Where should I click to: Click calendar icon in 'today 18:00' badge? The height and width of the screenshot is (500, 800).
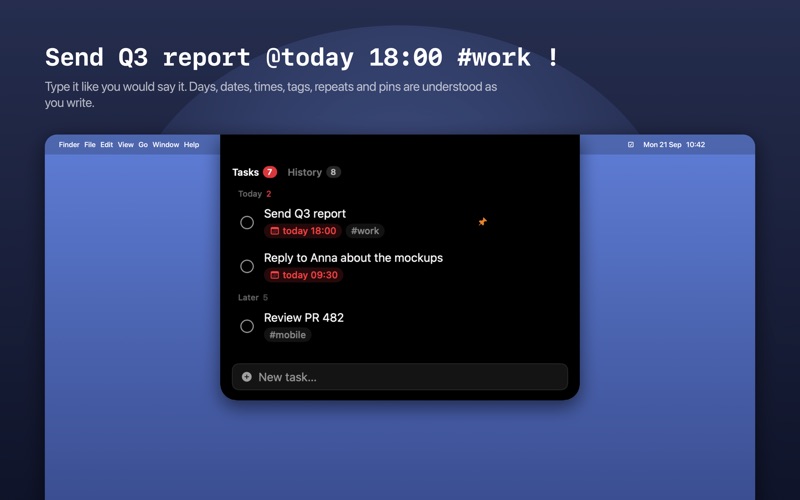(274, 231)
